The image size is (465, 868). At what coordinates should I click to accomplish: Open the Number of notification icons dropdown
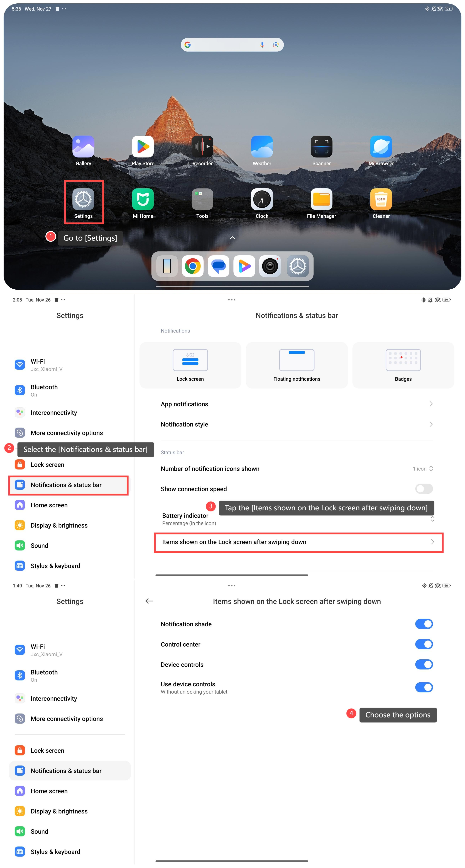(423, 469)
